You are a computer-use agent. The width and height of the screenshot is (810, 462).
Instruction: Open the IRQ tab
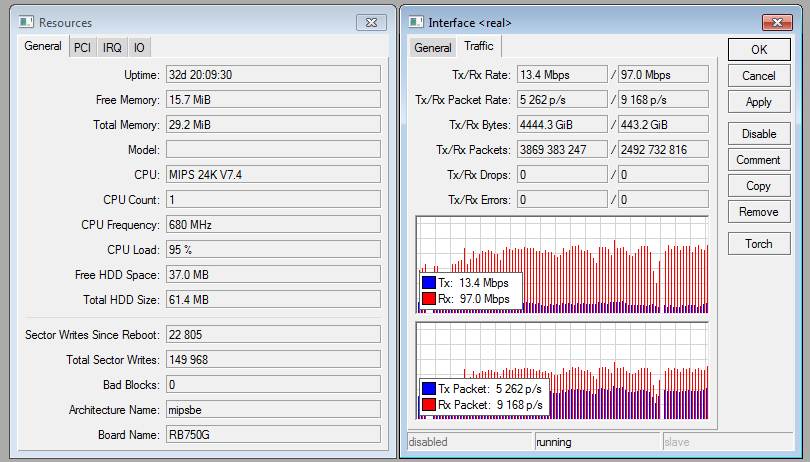(x=112, y=47)
